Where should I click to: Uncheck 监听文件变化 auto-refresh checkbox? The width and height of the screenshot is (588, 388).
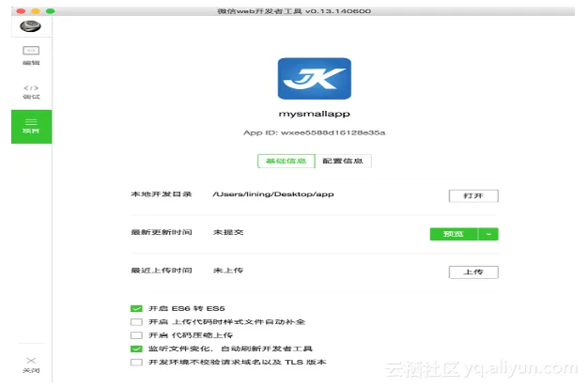coord(136,349)
